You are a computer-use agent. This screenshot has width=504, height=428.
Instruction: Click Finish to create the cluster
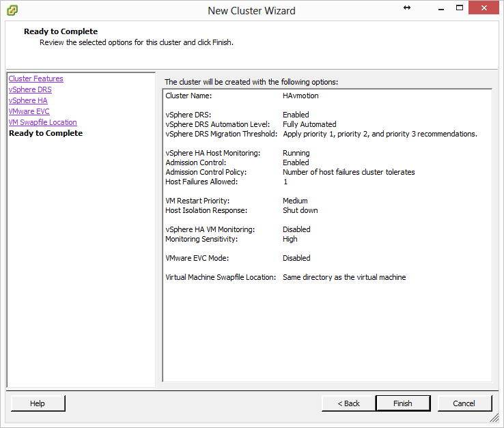pyautogui.click(x=403, y=403)
